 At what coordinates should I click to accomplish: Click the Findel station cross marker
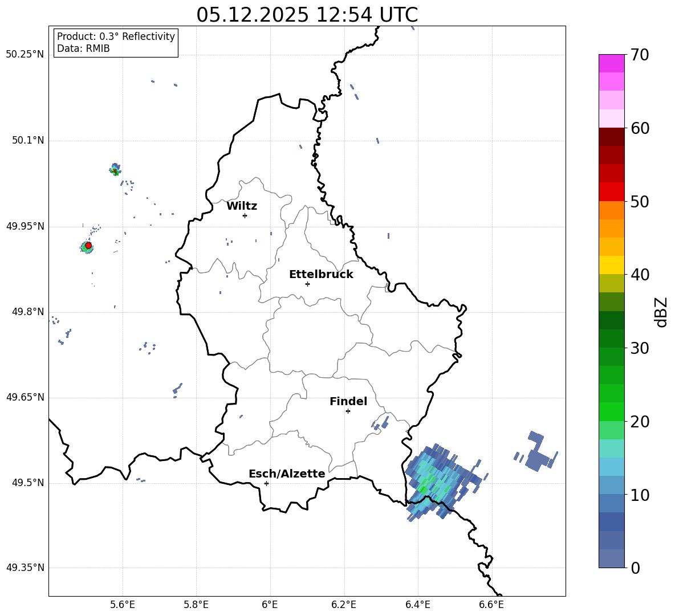point(348,411)
